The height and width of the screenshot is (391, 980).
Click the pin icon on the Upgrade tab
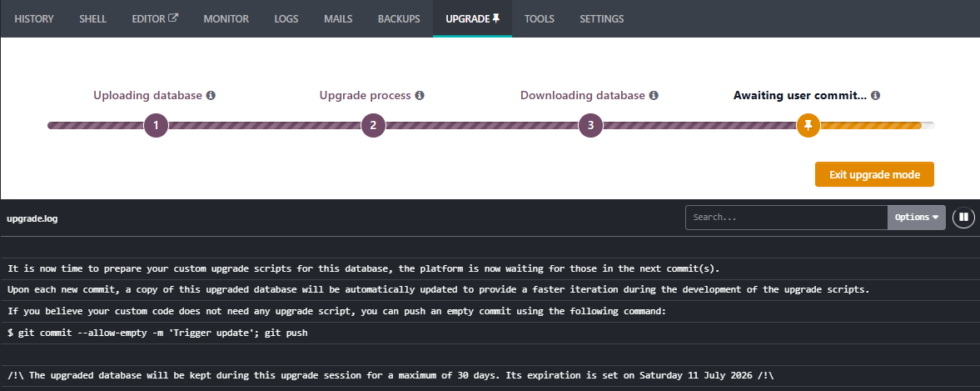[x=496, y=18]
